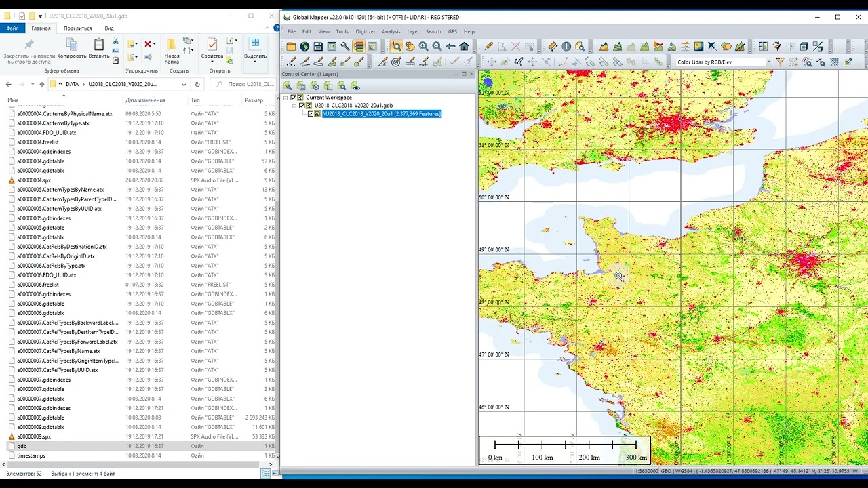Collapse the U2018_CLC2018_V2020_20u1.gdb tree node
Screen dimensions: 868x488
pyautogui.click(x=294, y=106)
